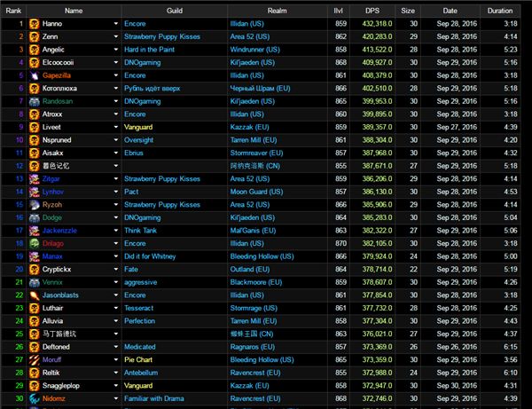This screenshot has height=409, width=532.
Task: Expand the dropdown next to Nidomz
Action: tap(116, 398)
